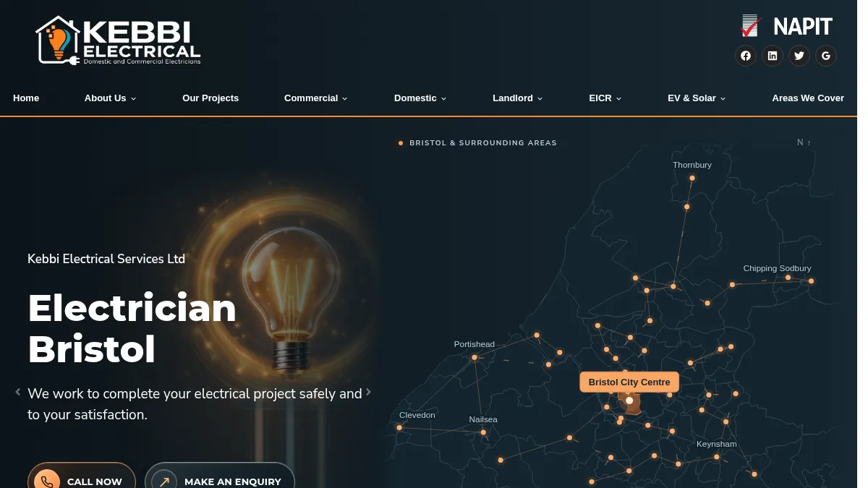Go to the Home menu item
The image size is (868, 488).
(26, 98)
